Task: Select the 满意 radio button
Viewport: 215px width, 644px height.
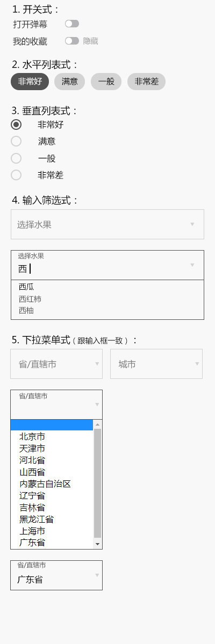Action: click(16, 141)
